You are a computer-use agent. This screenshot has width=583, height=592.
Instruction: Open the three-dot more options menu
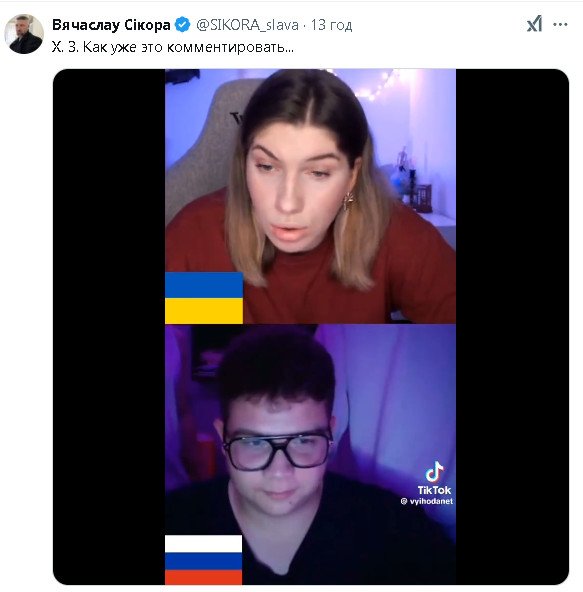point(560,25)
